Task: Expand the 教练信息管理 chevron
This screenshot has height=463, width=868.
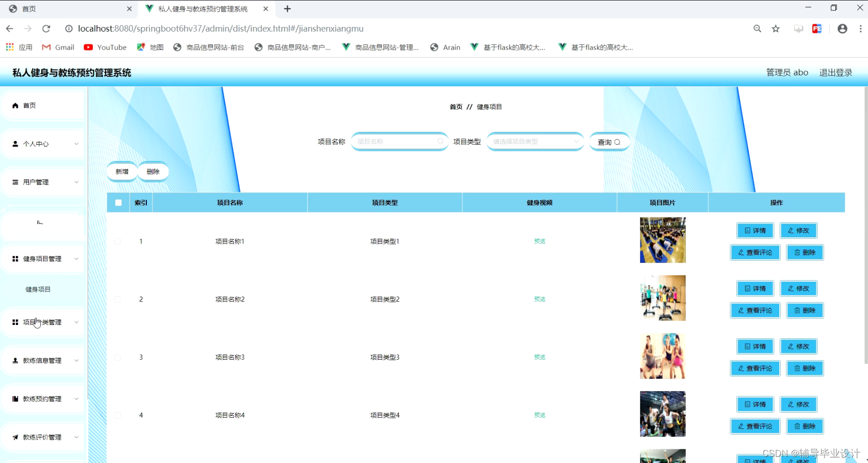Action: (76, 360)
